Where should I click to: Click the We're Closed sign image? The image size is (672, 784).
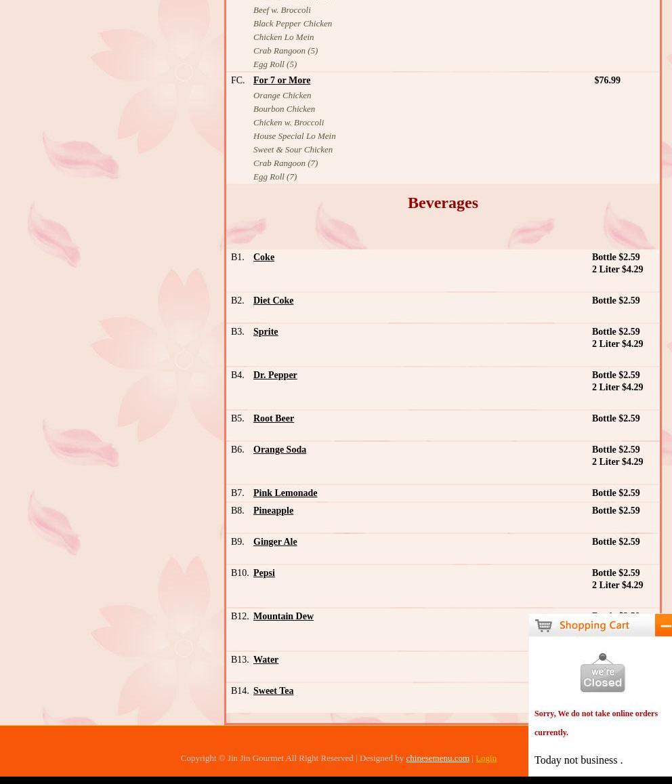point(602,673)
